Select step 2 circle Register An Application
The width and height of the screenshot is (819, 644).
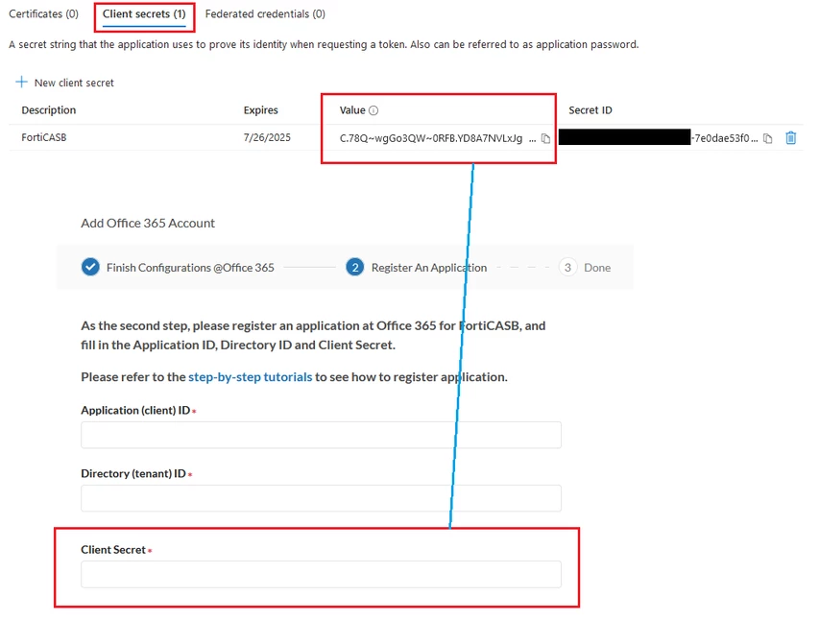[354, 268]
